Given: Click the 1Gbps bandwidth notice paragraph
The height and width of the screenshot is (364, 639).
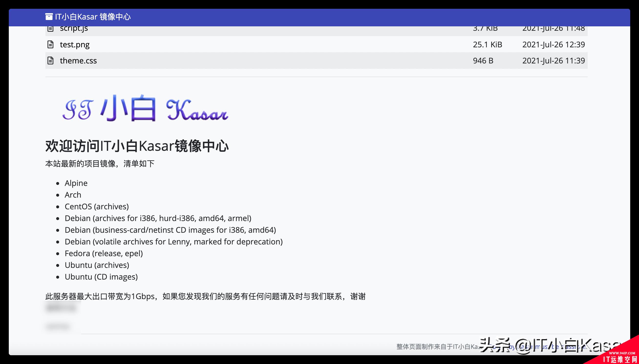Looking at the screenshot, I should pos(205,296).
